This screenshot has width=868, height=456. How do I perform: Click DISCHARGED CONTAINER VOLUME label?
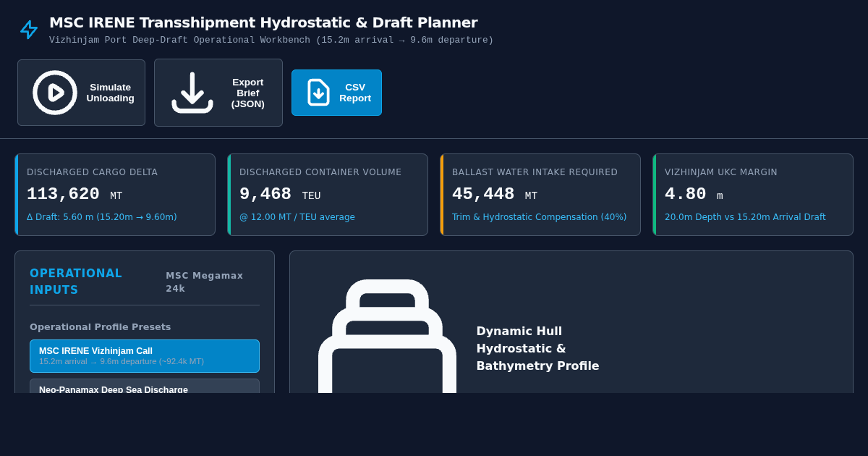pyautogui.click(x=320, y=172)
